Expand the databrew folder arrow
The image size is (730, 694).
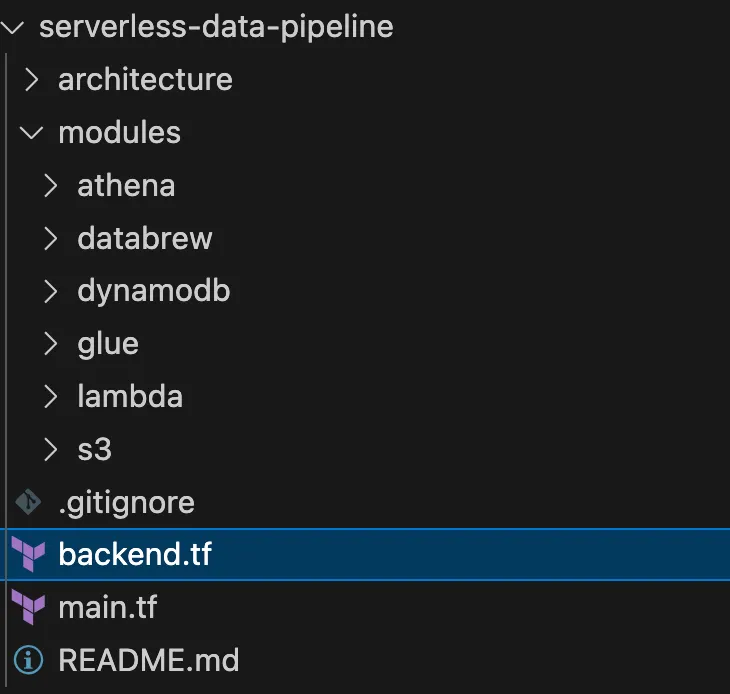[x=52, y=238]
